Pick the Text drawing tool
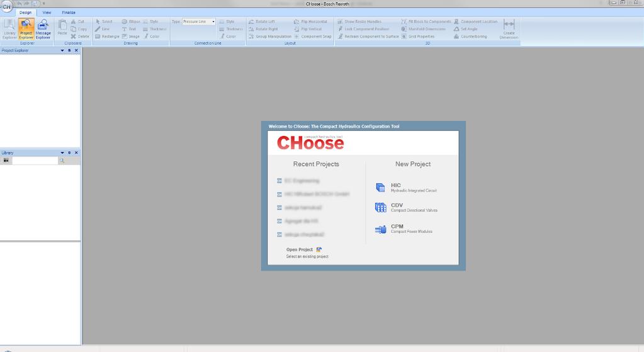 click(129, 29)
